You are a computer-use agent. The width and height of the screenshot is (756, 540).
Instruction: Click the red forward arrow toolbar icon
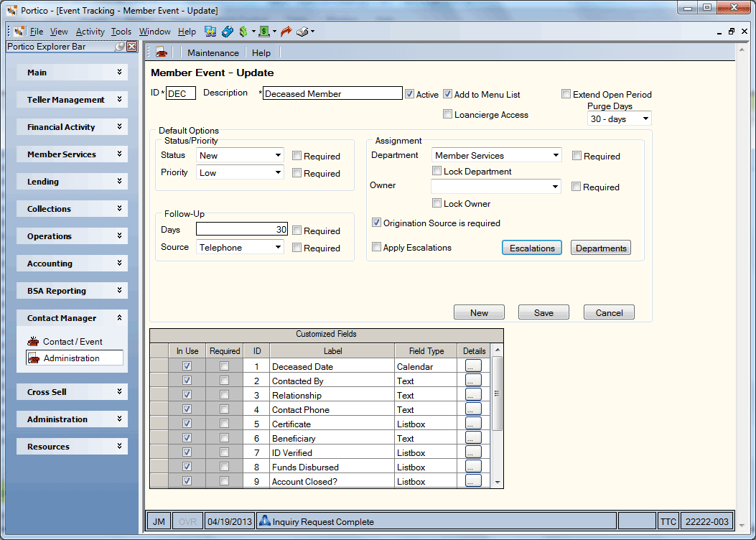(286, 32)
